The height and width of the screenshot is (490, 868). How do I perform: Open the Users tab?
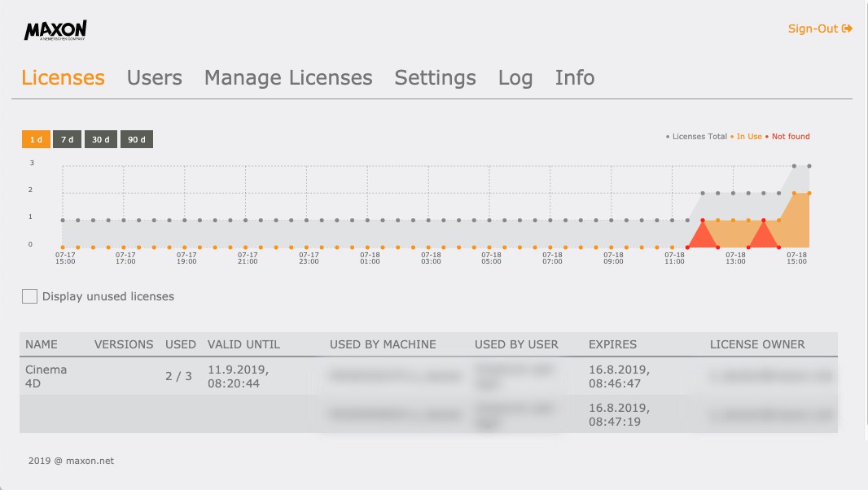[155, 77]
